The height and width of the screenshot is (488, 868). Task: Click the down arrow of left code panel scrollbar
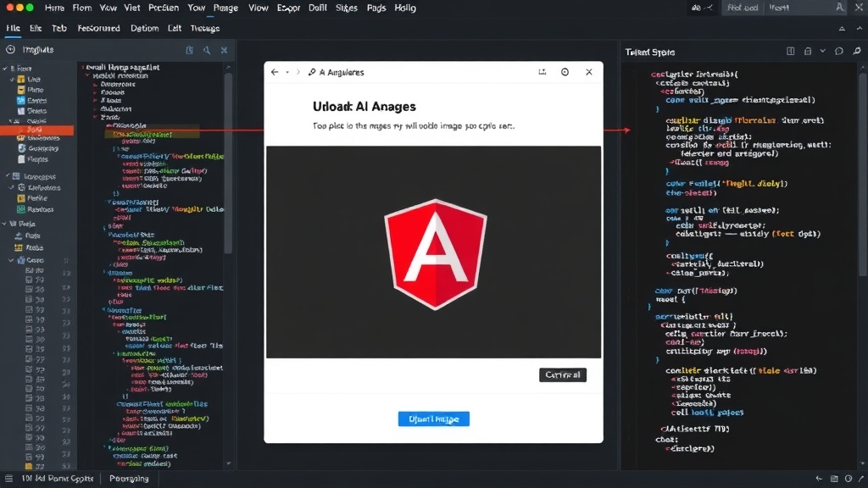[x=228, y=463]
